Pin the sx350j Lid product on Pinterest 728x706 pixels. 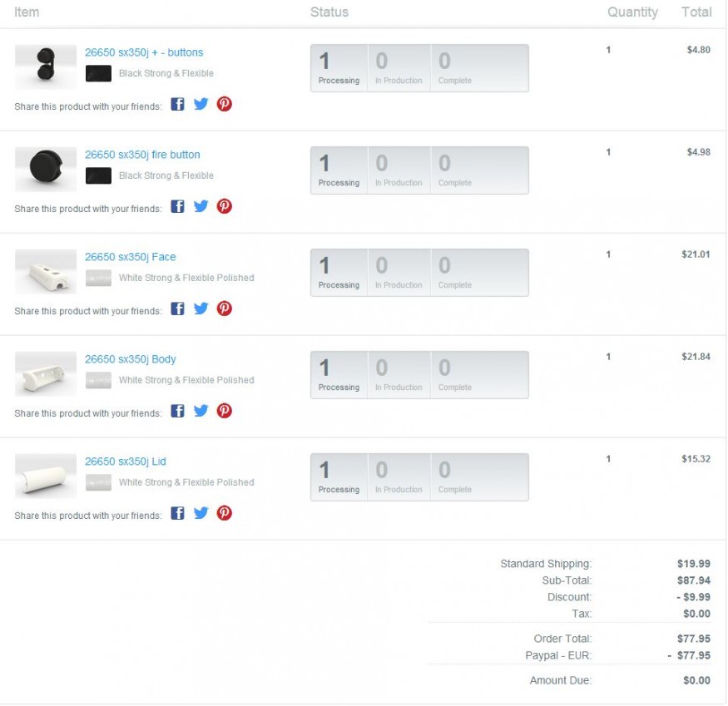224,513
